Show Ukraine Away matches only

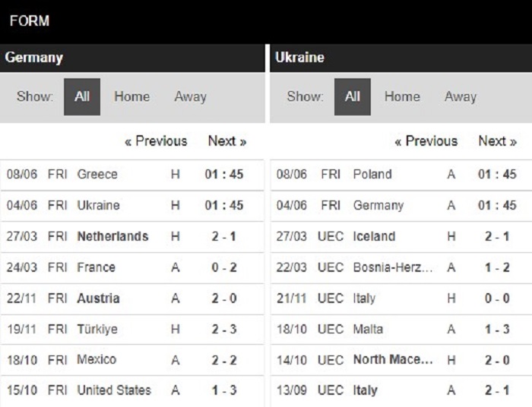[461, 96]
